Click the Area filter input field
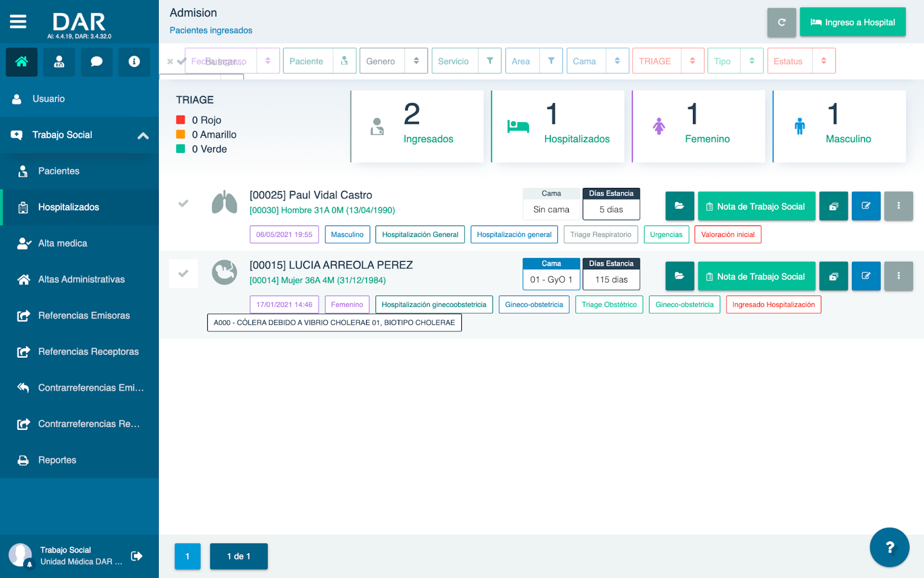Viewport: 924px width, 578px height. (523, 61)
